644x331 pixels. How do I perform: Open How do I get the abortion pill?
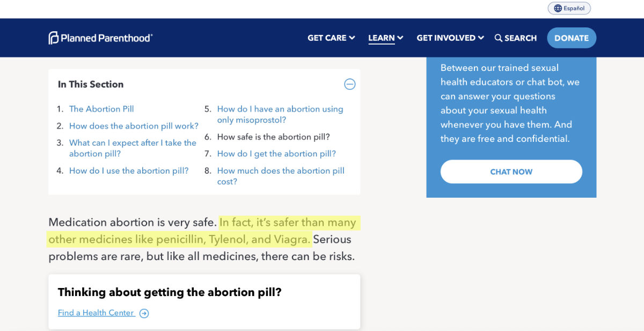[276, 154]
